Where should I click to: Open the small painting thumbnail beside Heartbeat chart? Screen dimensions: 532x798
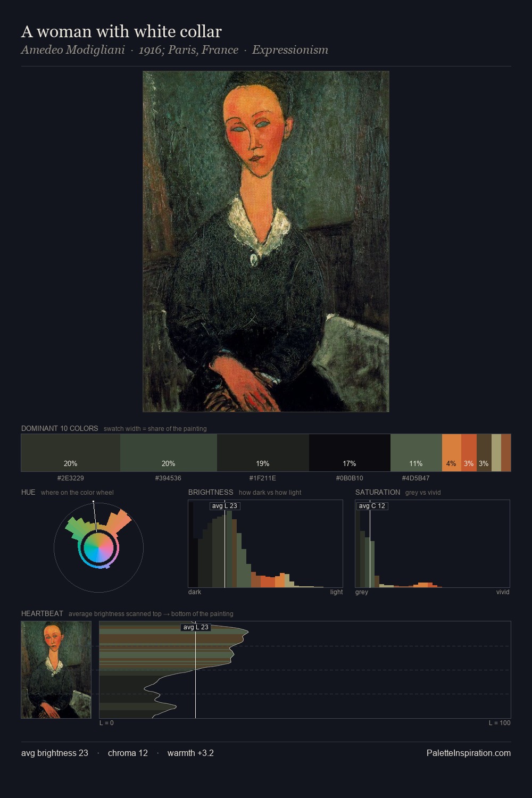tap(56, 670)
